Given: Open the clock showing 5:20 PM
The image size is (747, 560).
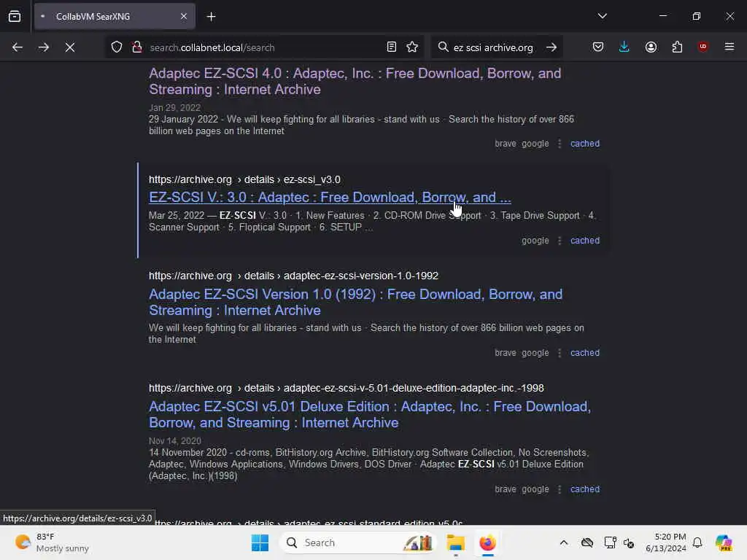Looking at the screenshot, I should click(666, 542).
